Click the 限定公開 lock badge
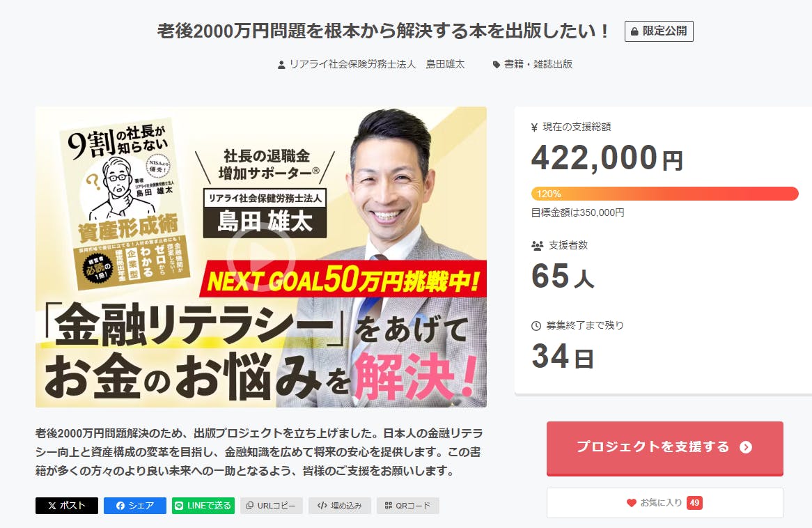Image resolution: width=812 pixels, height=528 pixels. tap(659, 31)
